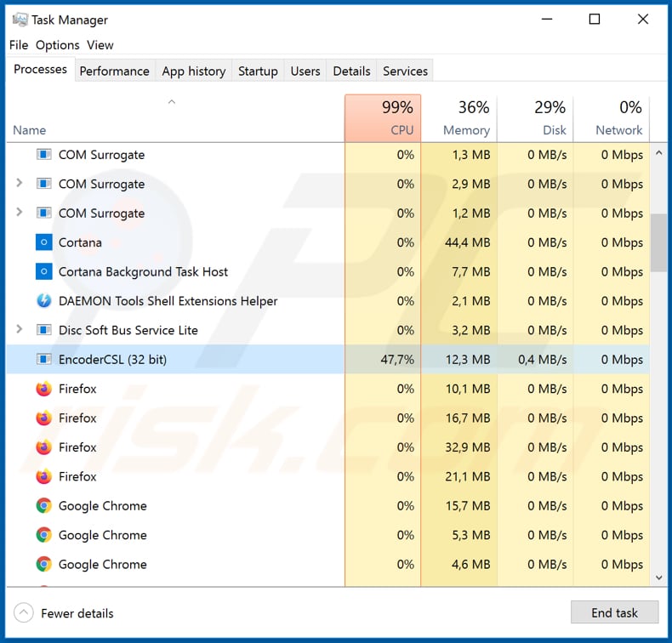Image resolution: width=672 pixels, height=643 pixels.
Task: Sort by the 99% CPU column header
Action: [383, 118]
